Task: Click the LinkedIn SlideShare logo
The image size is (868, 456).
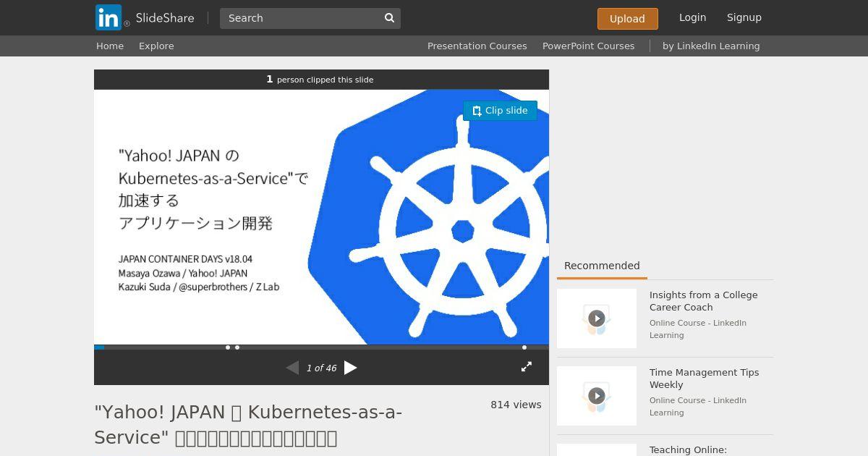Action: (145, 17)
